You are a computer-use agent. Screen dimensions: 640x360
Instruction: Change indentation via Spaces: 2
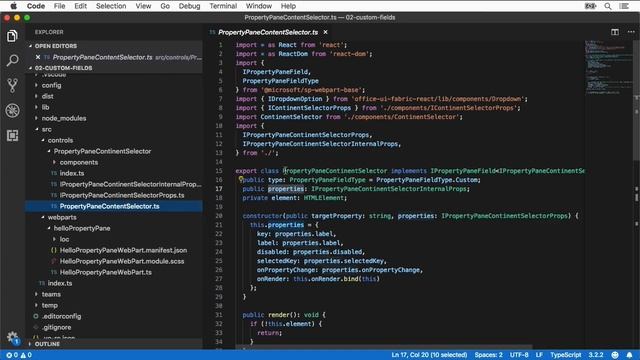[x=488, y=355]
